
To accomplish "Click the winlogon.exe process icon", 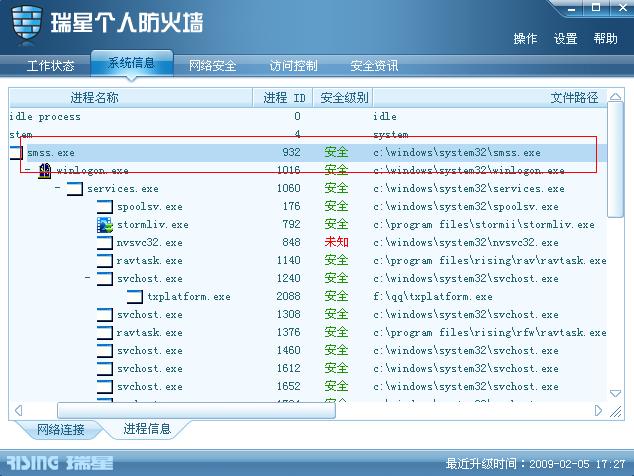I will coord(45,171).
